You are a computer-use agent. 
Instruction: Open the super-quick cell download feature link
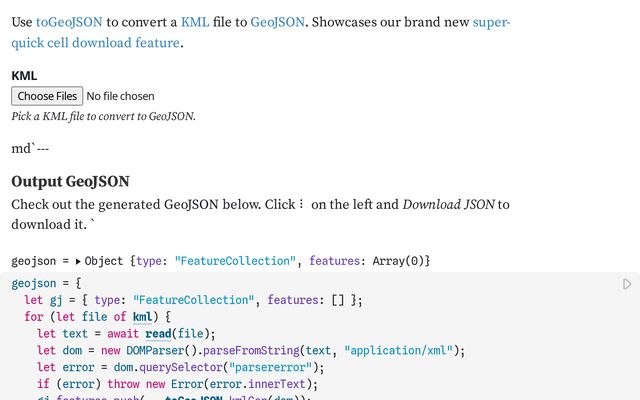point(260,32)
